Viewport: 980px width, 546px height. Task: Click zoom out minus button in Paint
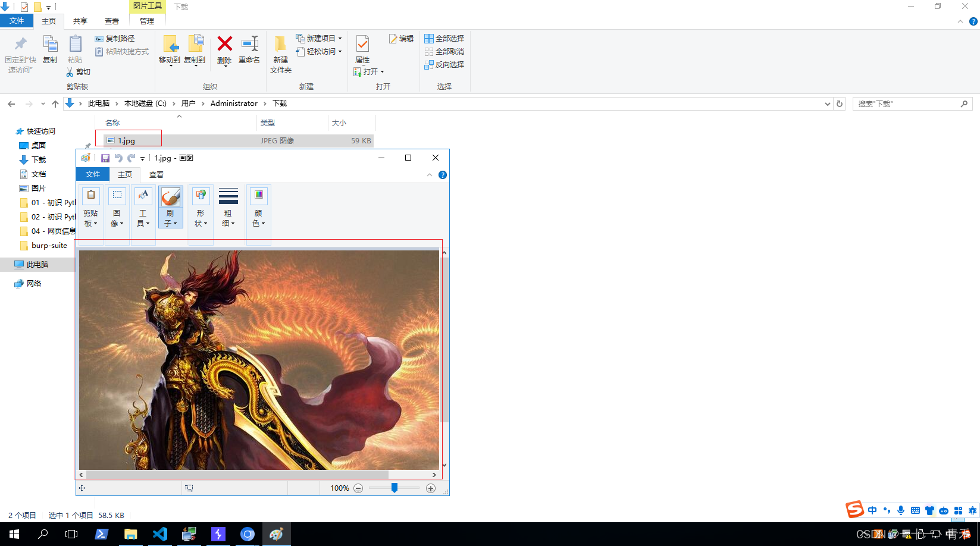click(358, 488)
